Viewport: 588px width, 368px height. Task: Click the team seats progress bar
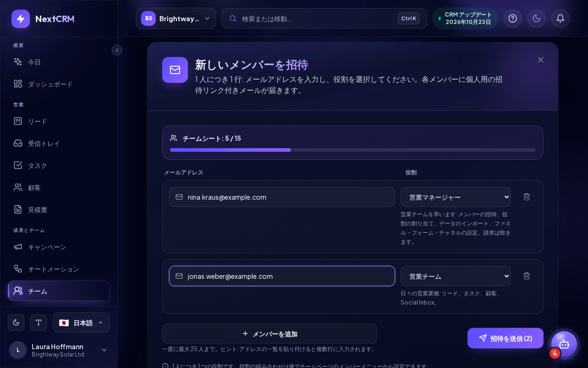click(353, 150)
